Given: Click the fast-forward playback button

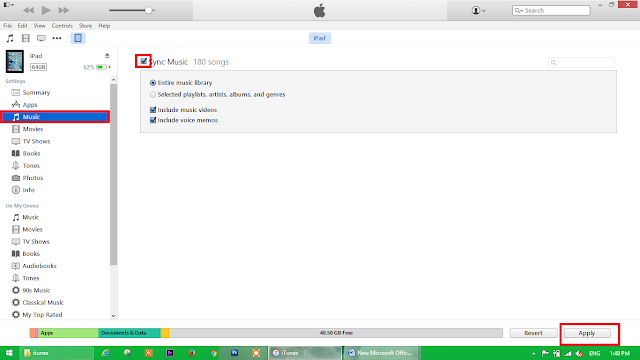Looking at the screenshot, I should click(x=64, y=10).
